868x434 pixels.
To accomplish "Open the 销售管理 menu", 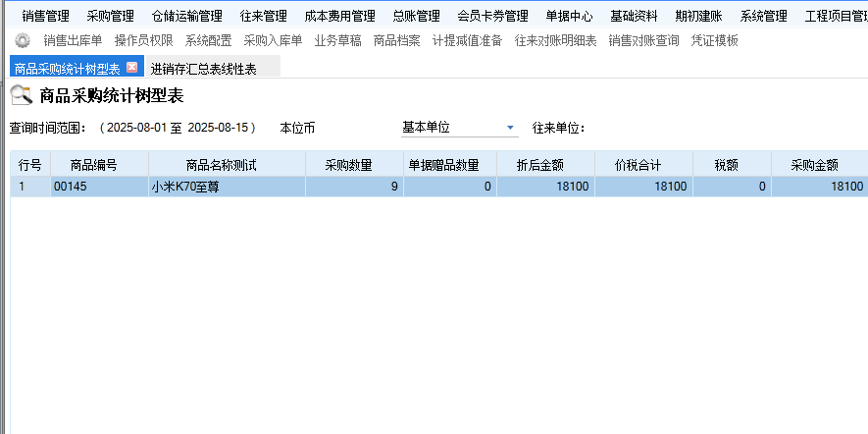I will pyautogui.click(x=46, y=16).
